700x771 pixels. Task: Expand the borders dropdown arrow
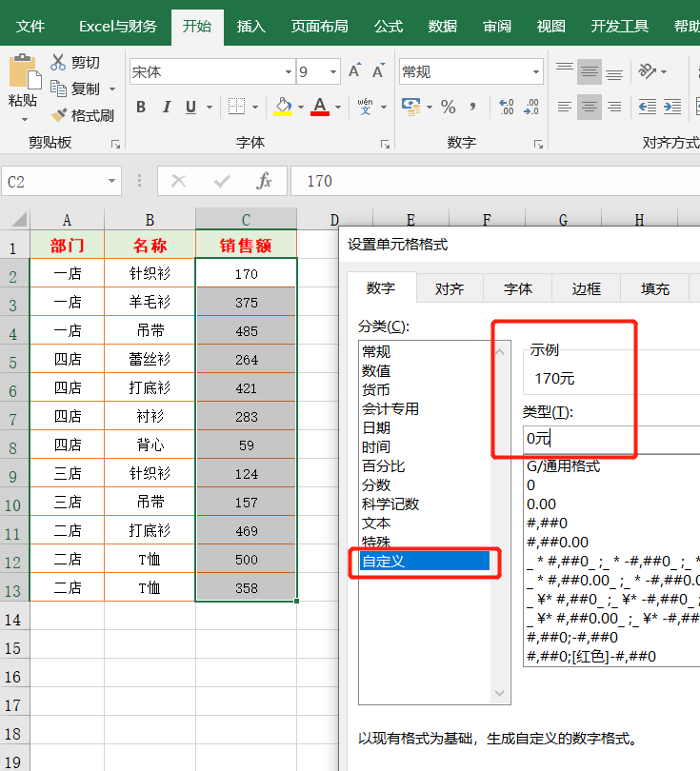tap(255, 107)
